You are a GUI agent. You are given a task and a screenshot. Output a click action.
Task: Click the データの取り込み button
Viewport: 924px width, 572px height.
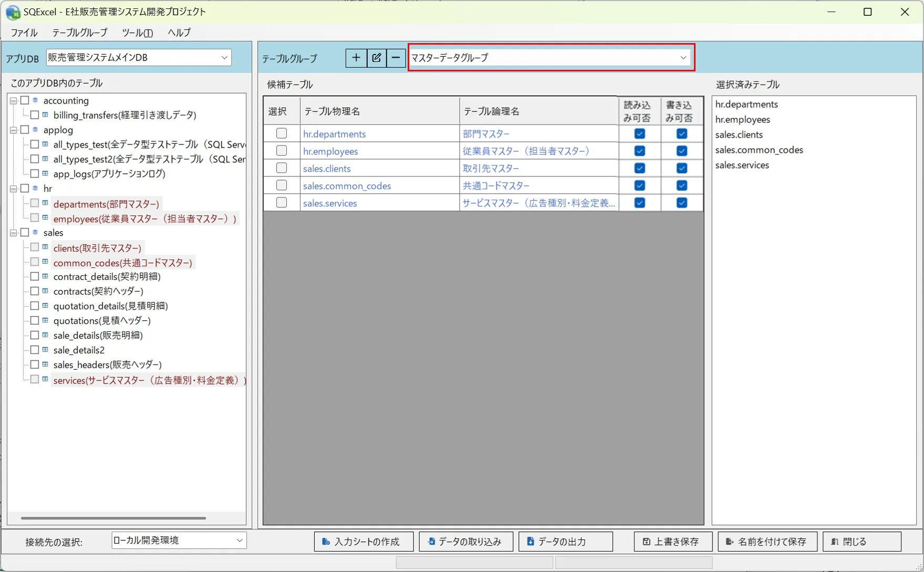pos(466,542)
